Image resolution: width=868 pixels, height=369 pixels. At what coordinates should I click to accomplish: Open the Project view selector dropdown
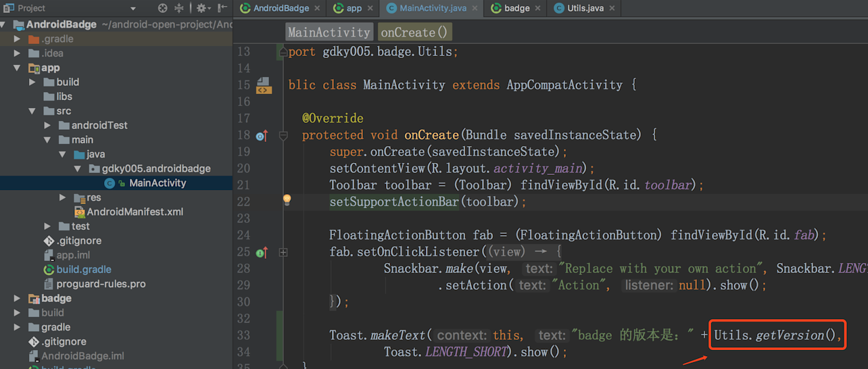pyautogui.click(x=132, y=9)
